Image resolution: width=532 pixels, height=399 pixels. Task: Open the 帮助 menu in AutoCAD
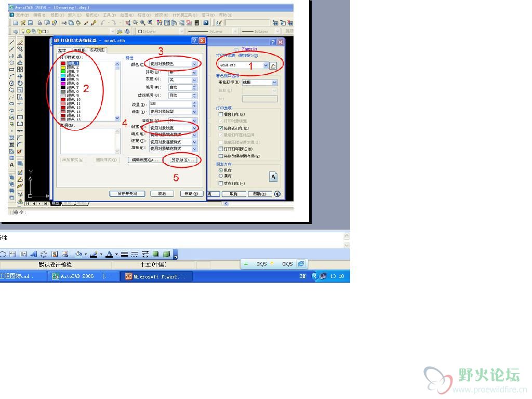pyautogui.click(x=225, y=15)
